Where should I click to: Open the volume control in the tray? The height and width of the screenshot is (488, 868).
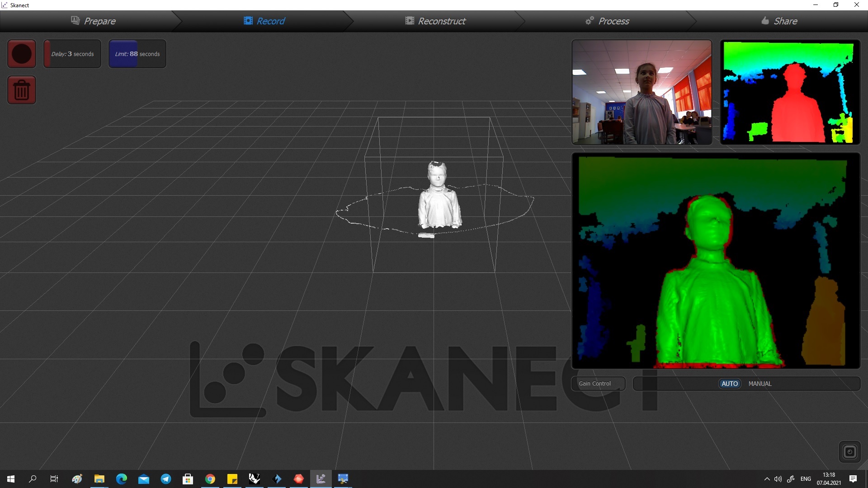(778, 479)
